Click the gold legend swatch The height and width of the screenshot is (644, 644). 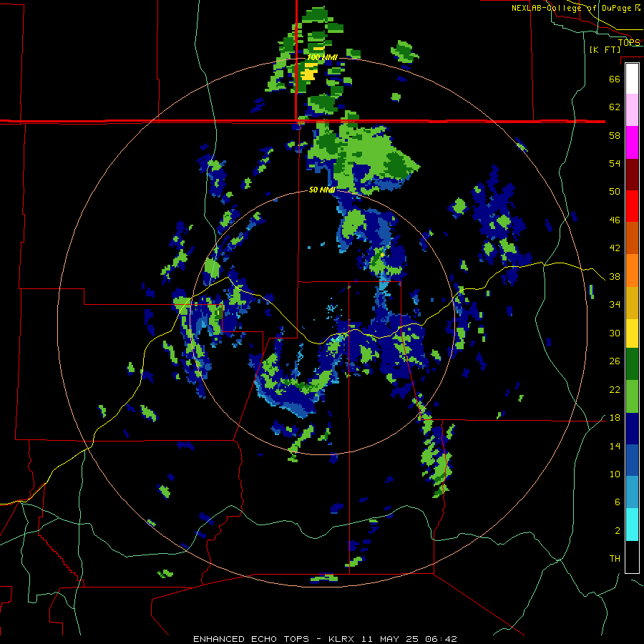point(632,303)
